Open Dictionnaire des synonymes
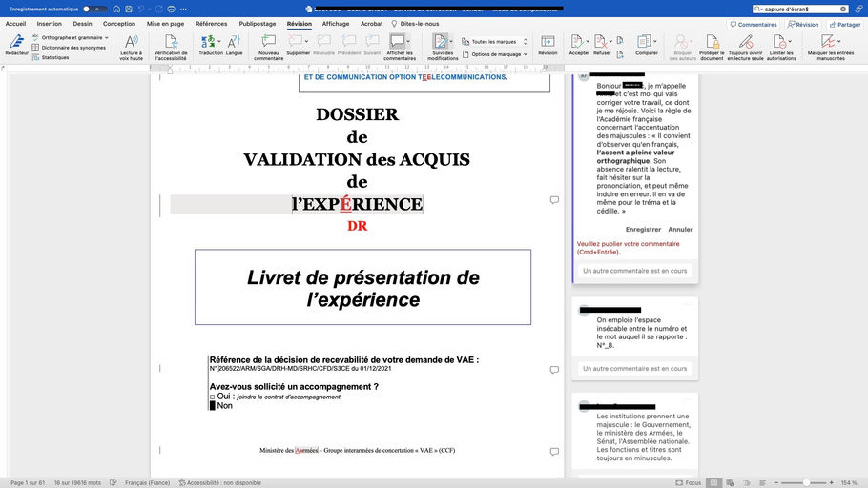The image size is (868, 488). (x=69, y=48)
